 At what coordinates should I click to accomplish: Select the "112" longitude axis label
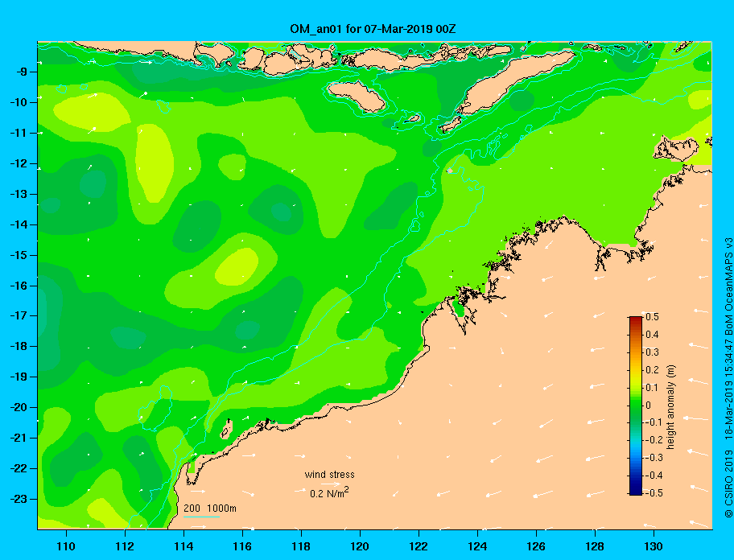coord(125,546)
